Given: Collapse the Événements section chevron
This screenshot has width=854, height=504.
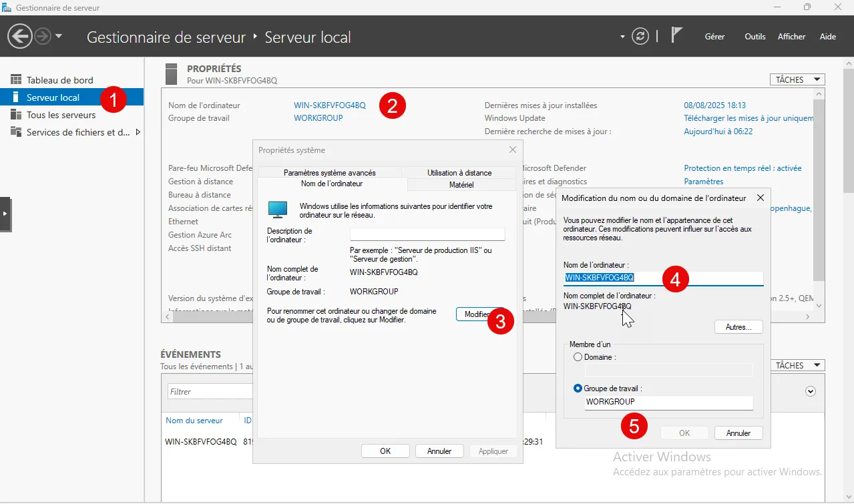Looking at the screenshot, I should [x=811, y=392].
